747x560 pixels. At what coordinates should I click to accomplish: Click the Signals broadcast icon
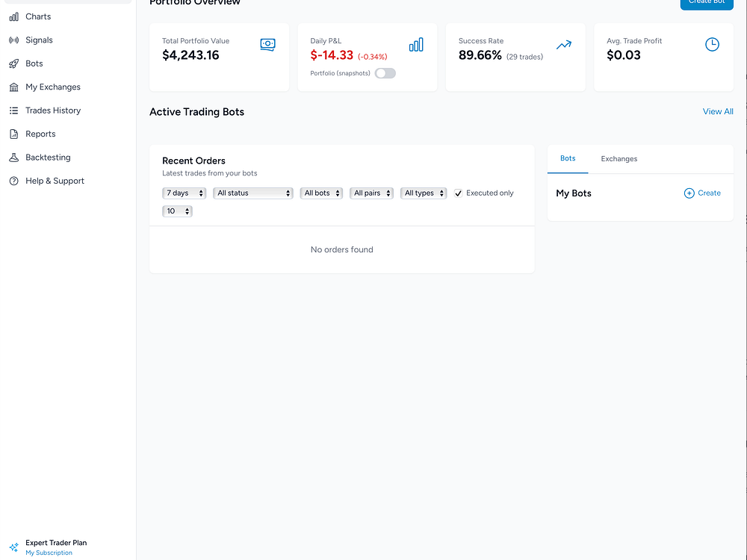point(13,40)
